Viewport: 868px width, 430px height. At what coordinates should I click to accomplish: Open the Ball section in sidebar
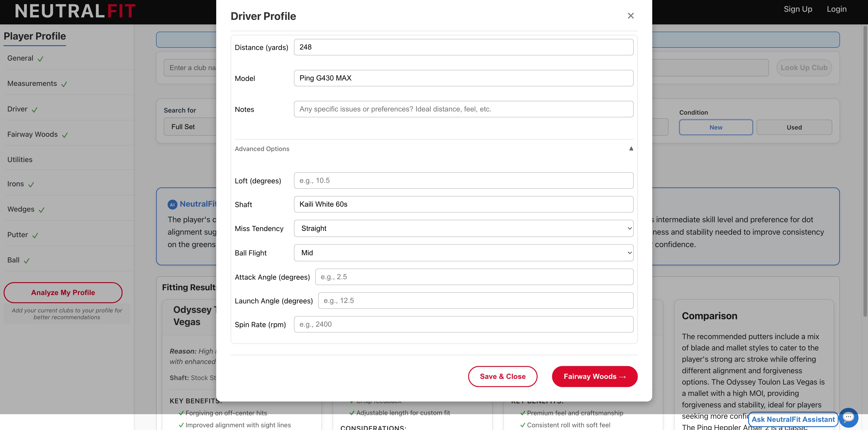pyautogui.click(x=14, y=260)
